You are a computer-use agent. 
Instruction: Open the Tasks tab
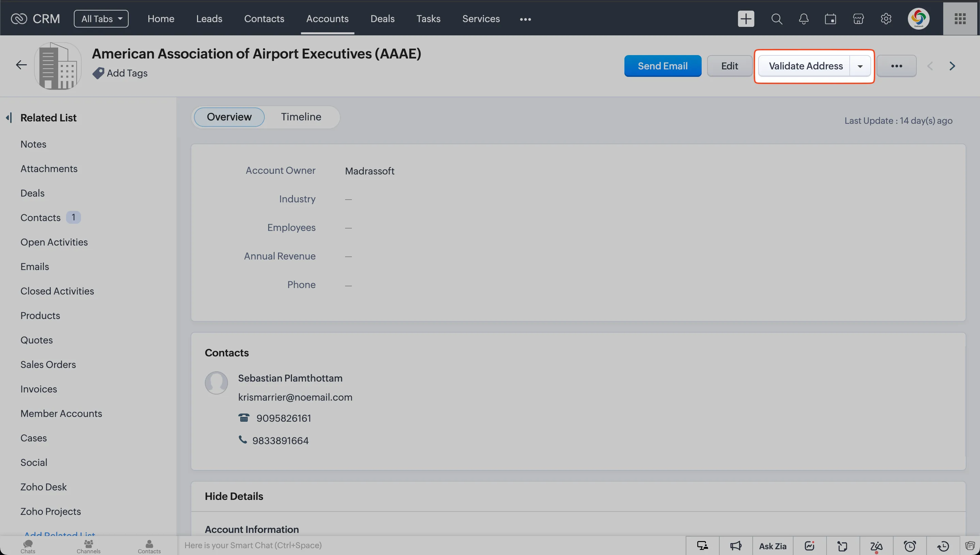point(428,19)
